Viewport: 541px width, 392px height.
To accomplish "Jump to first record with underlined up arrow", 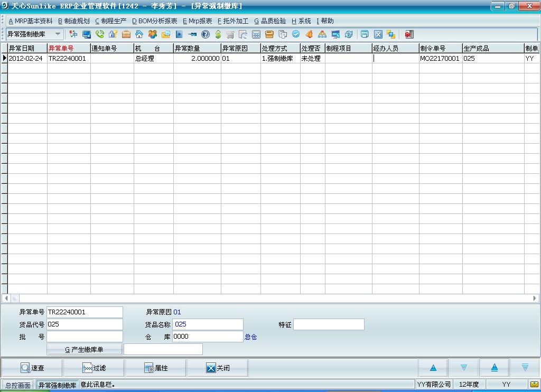I will pyautogui.click(x=495, y=368).
